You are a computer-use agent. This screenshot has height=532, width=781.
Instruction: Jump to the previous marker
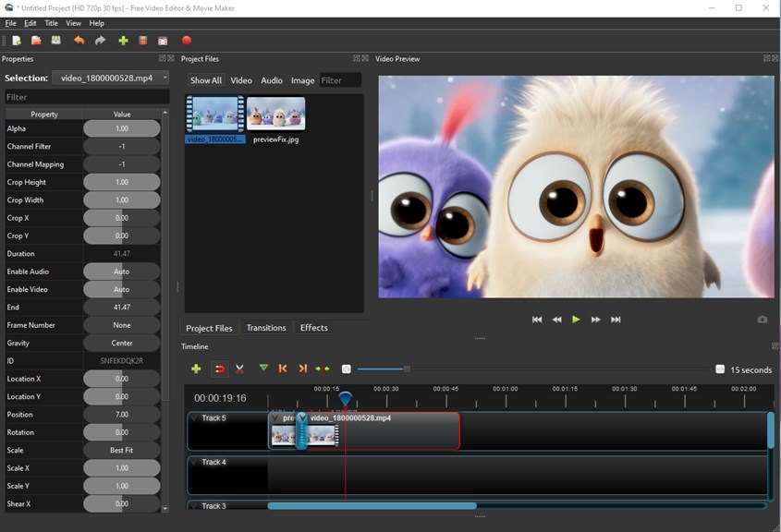(x=283, y=369)
